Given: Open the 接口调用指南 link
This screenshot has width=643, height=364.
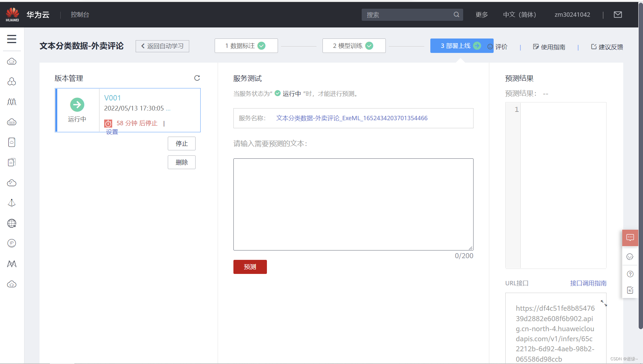Looking at the screenshot, I should [588, 283].
